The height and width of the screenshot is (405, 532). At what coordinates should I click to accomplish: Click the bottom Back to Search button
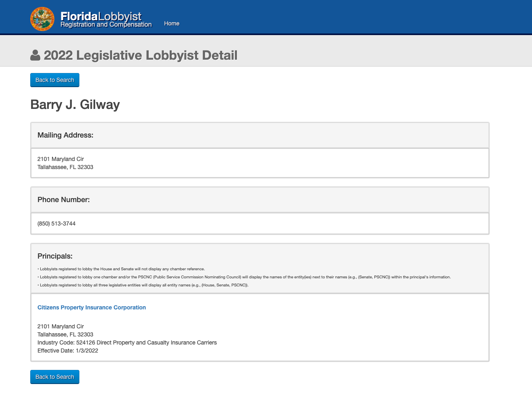pyautogui.click(x=55, y=377)
